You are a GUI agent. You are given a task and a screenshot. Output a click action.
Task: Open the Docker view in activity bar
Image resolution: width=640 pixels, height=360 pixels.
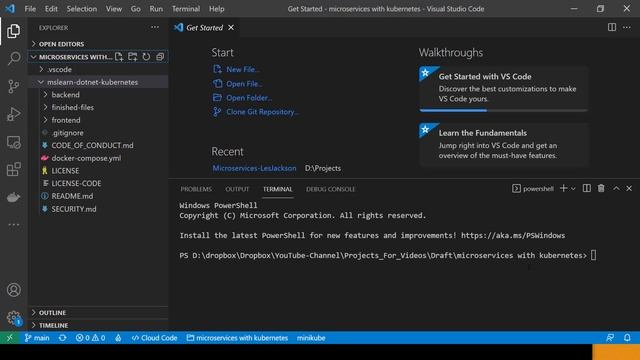pos(13,198)
